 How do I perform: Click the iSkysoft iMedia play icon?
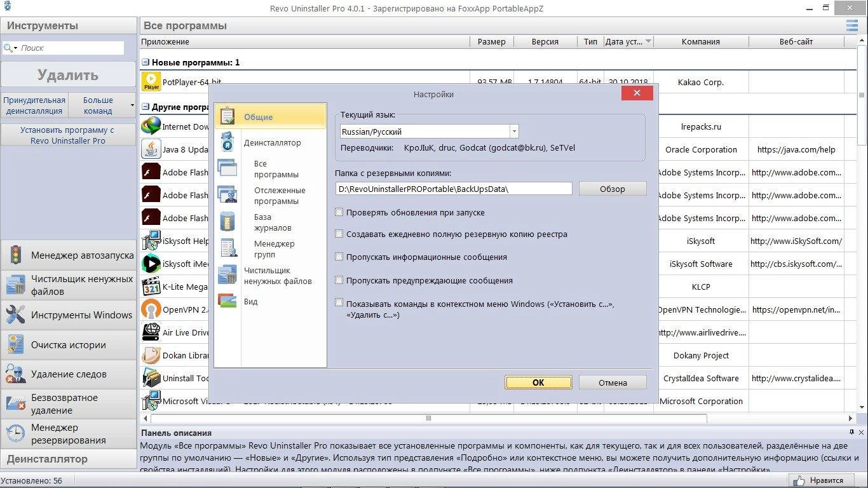coord(151,264)
